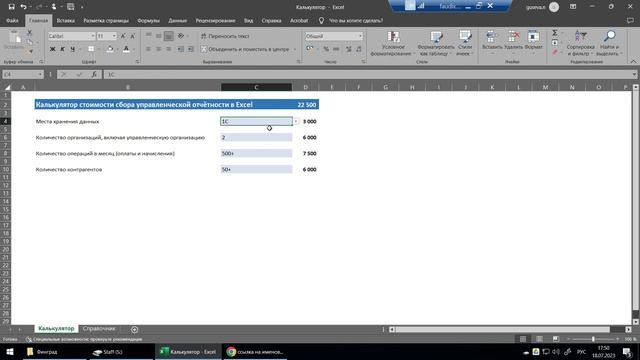Click the zoom slider in status bar
The image size is (640, 360).
[593, 339]
